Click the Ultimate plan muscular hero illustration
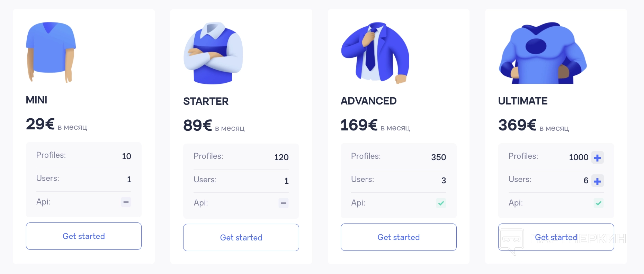 pos(543,53)
